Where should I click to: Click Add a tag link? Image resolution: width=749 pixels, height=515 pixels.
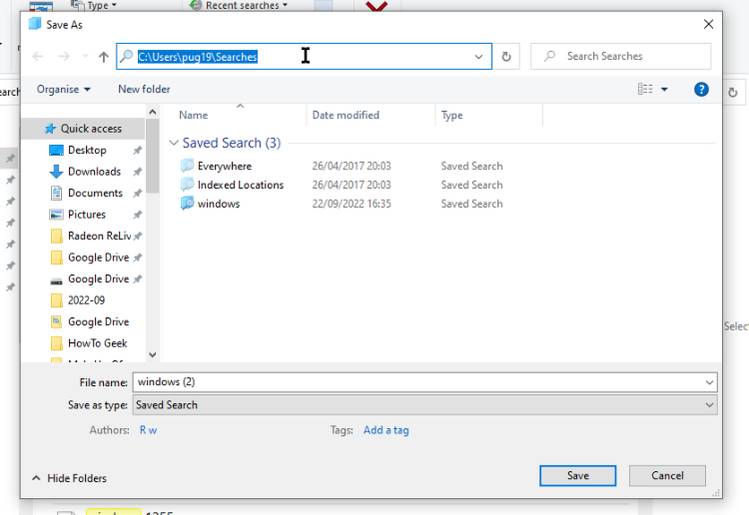(x=386, y=430)
